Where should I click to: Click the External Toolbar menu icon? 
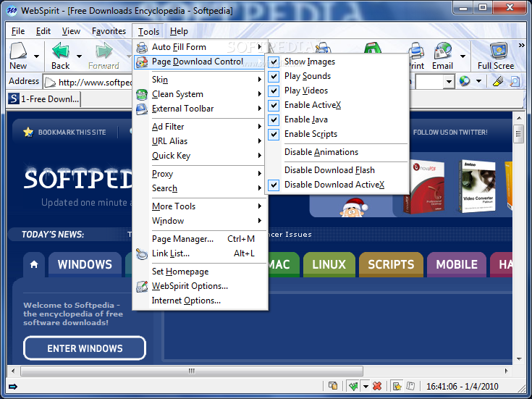142,109
